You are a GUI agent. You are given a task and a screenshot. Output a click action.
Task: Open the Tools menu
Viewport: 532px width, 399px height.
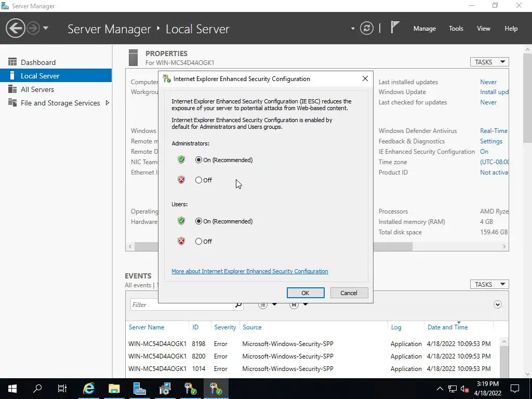[x=456, y=29]
